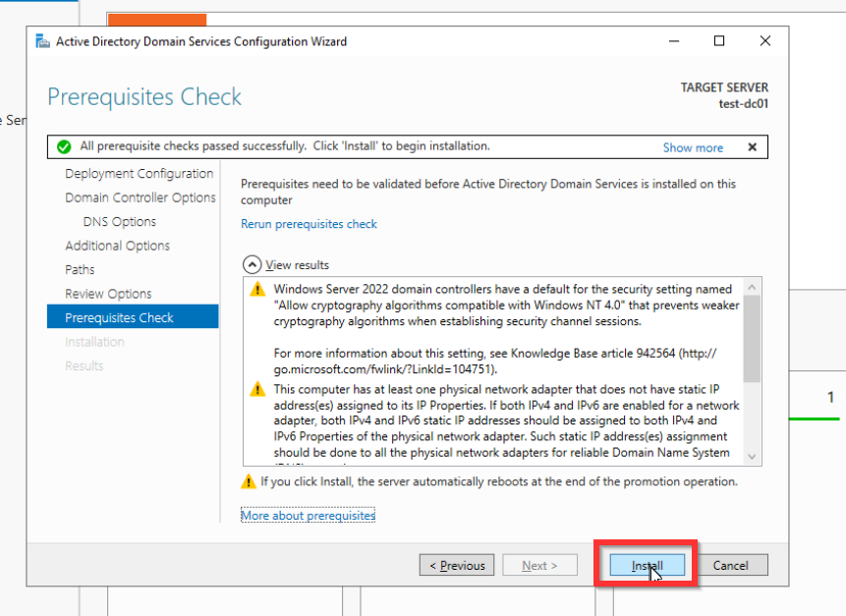
Task: Click the disabled Next button
Action: click(539, 565)
